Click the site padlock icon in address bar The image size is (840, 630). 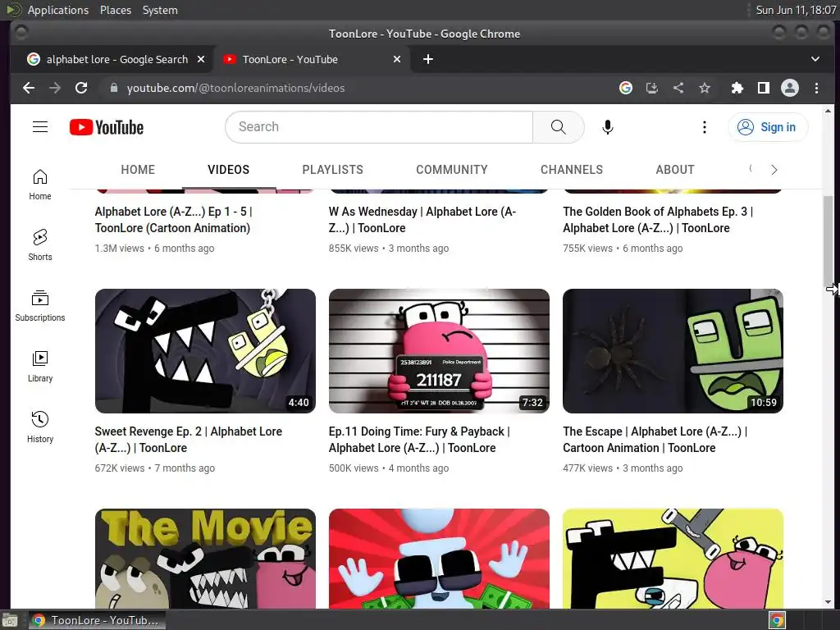[x=113, y=88]
